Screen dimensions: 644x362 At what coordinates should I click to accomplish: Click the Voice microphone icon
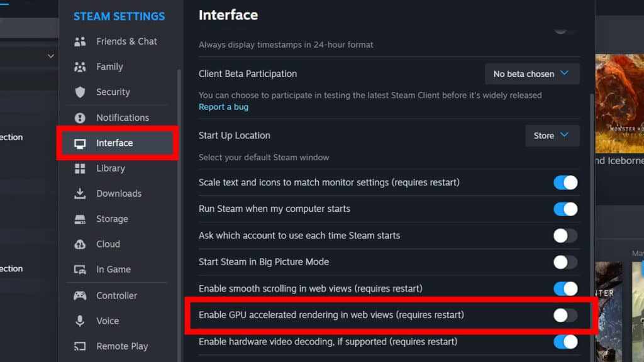(80, 321)
